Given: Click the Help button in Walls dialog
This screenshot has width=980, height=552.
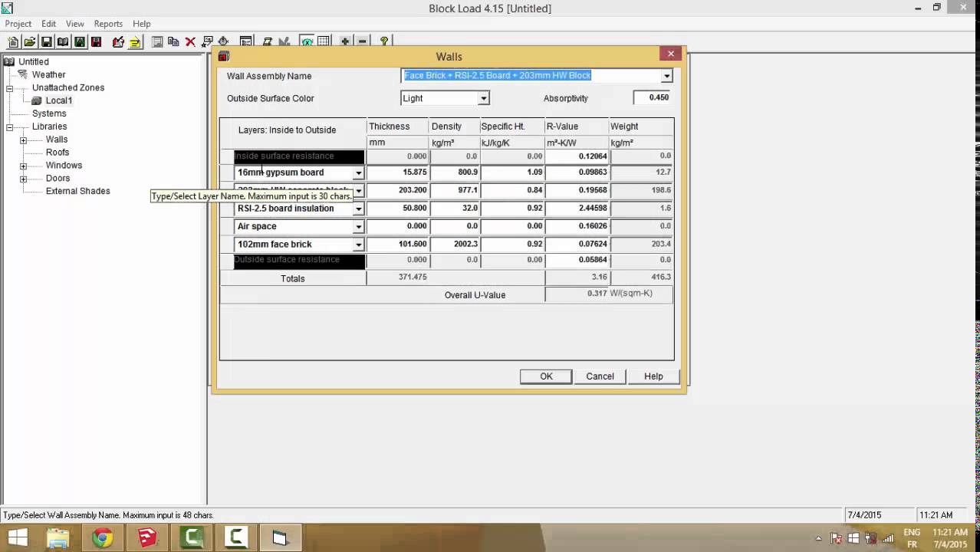Looking at the screenshot, I should pyautogui.click(x=653, y=376).
